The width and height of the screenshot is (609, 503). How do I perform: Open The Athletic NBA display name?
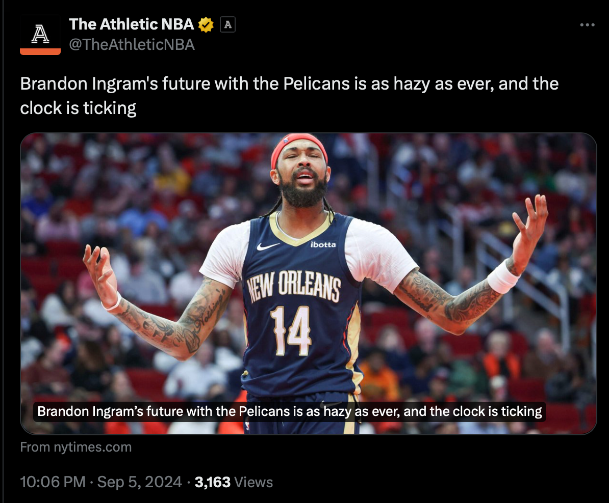tap(131, 24)
